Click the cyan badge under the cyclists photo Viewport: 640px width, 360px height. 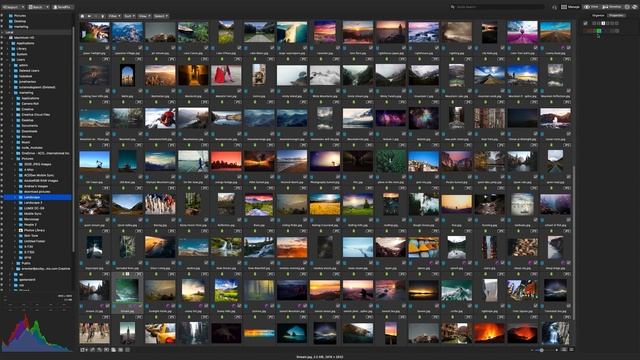[x=147, y=220]
